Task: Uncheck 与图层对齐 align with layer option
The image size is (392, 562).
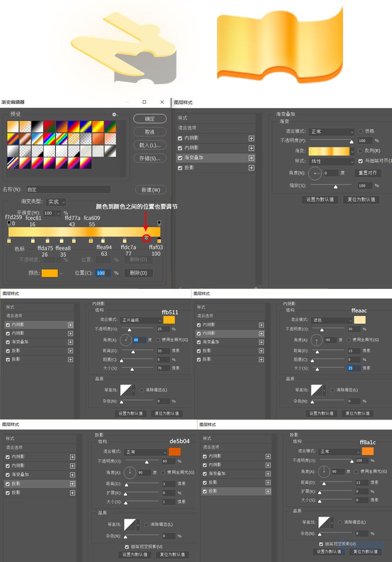Action: click(x=360, y=161)
